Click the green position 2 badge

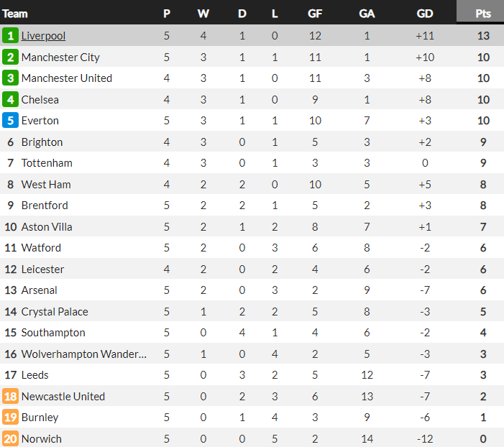point(10,57)
